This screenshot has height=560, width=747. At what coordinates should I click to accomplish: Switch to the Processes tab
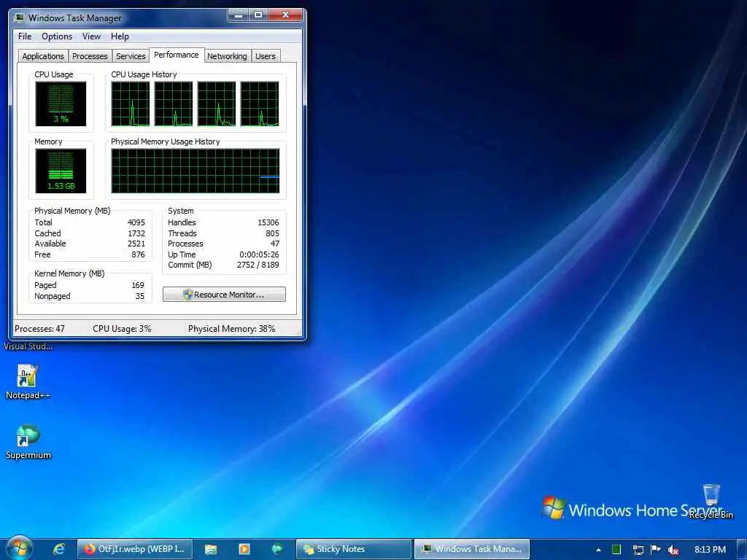tap(90, 56)
